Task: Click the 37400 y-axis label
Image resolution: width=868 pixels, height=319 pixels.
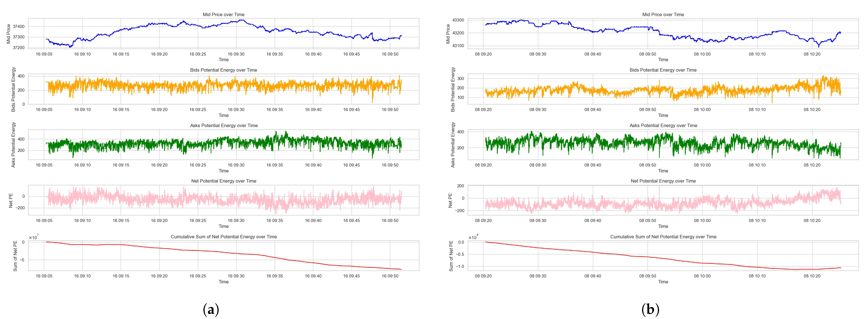Action: coord(19,26)
